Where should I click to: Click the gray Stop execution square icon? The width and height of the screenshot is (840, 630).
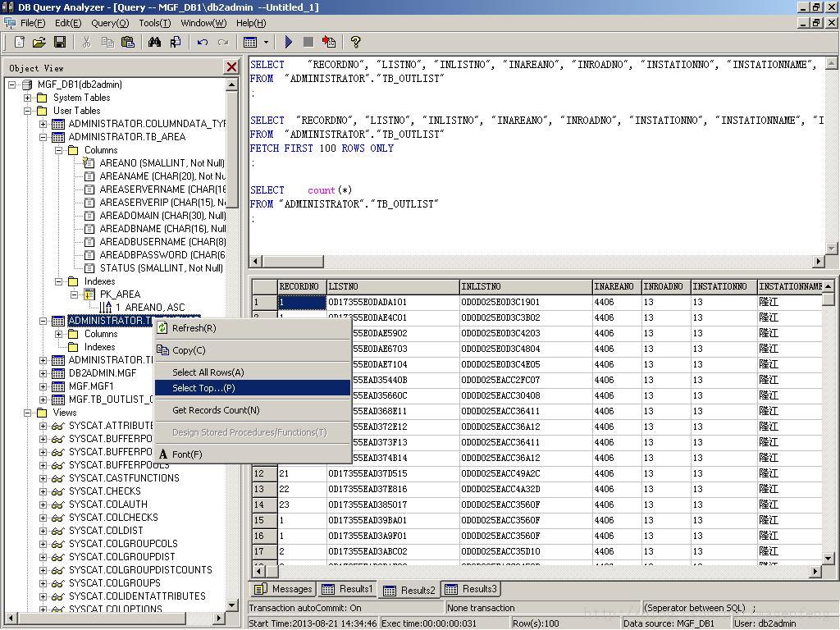coord(308,42)
